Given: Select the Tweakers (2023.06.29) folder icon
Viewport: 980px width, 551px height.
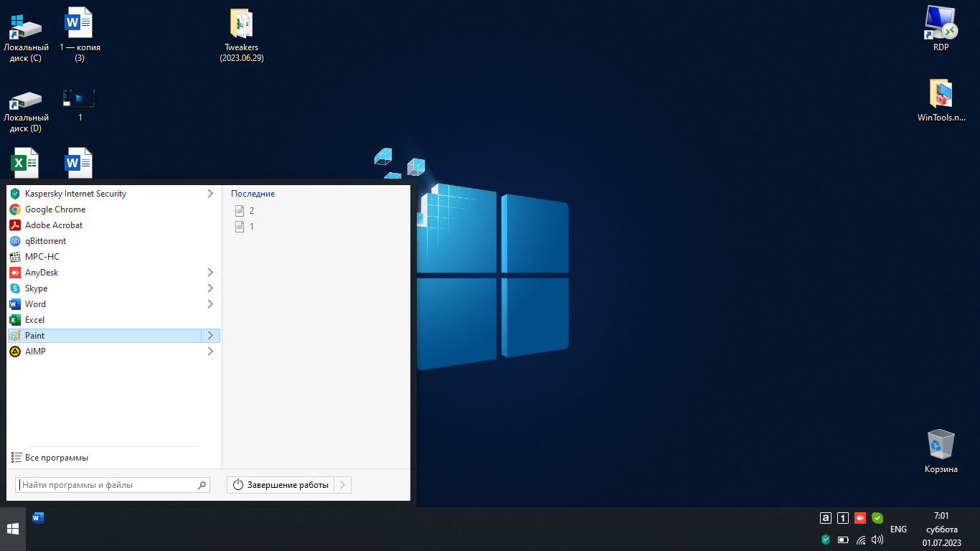Looking at the screenshot, I should pos(242,24).
